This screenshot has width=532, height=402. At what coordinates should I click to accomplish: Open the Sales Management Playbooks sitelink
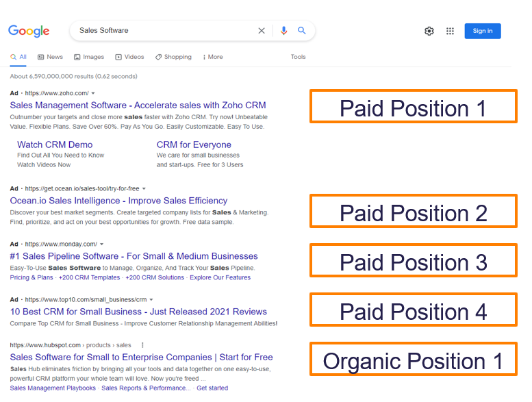point(53,388)
